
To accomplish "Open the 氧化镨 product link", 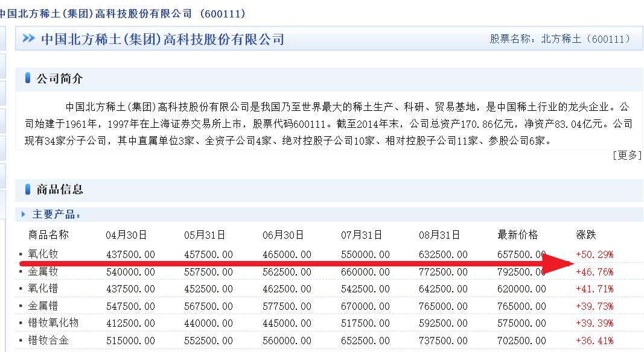I will point(43,288).
